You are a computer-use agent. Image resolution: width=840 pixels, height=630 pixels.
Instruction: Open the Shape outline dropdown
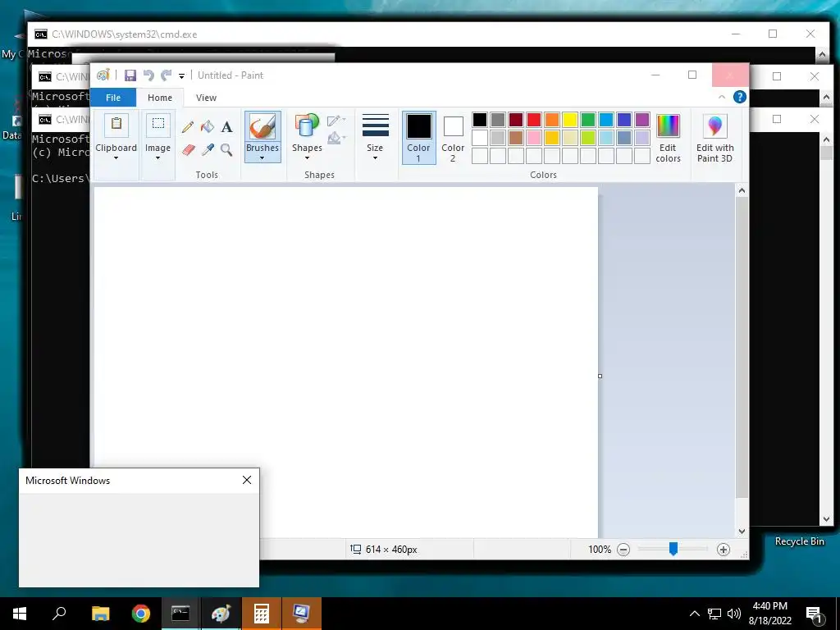[336, 121]
